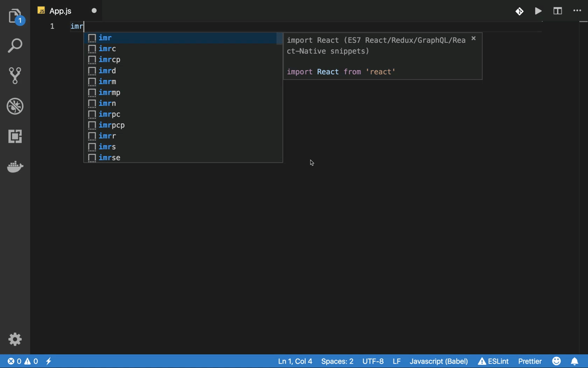Click the Run play icon
Image resolution: width=588 pixels, height=368 pixels.
pos(538,11)
